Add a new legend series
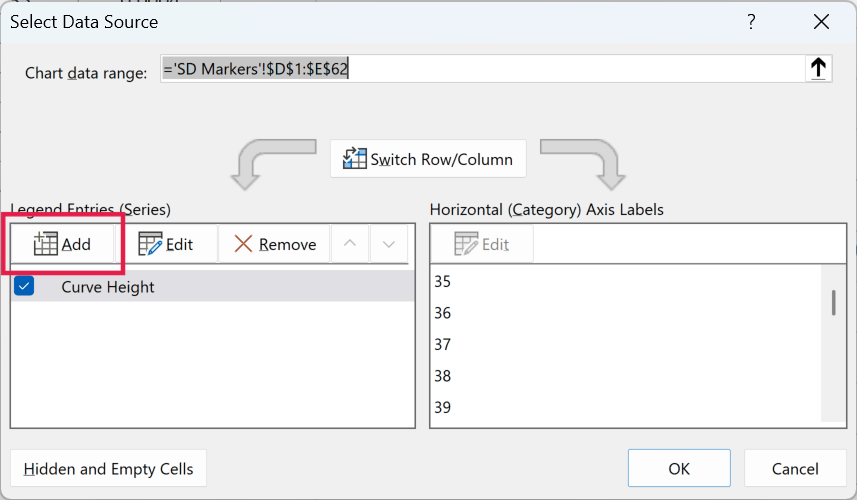The height and width of the screenshot is (500, 857). tap(62, 244)
